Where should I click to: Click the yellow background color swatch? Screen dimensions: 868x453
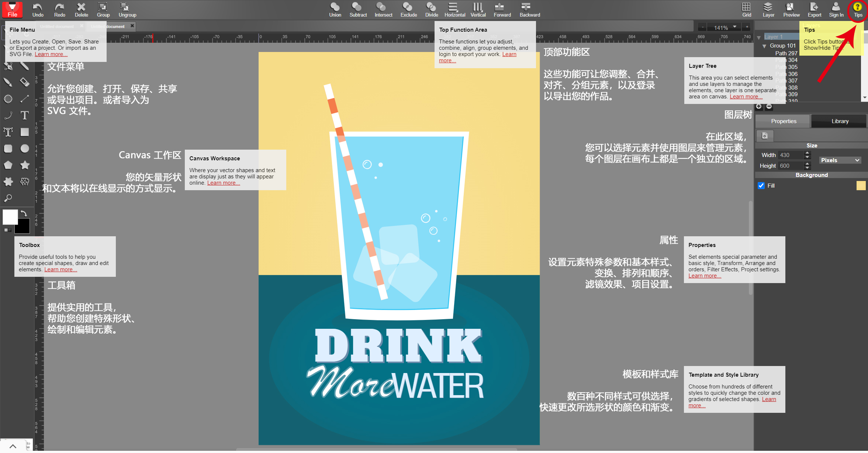tap(861, 186)
